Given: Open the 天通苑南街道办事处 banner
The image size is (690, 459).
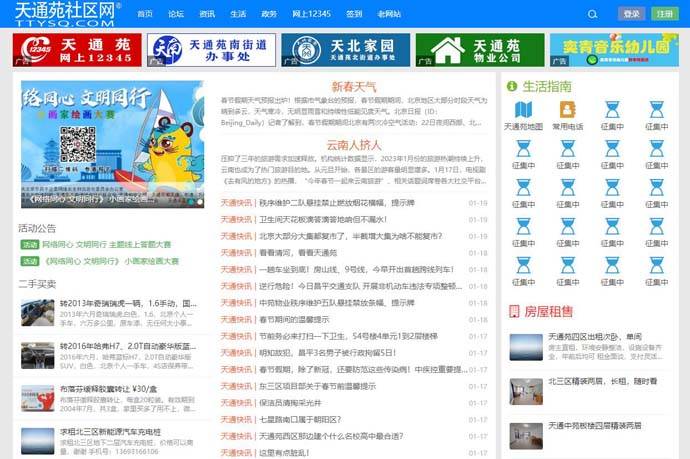Looking at the screenshot, I should click(211, 50).
